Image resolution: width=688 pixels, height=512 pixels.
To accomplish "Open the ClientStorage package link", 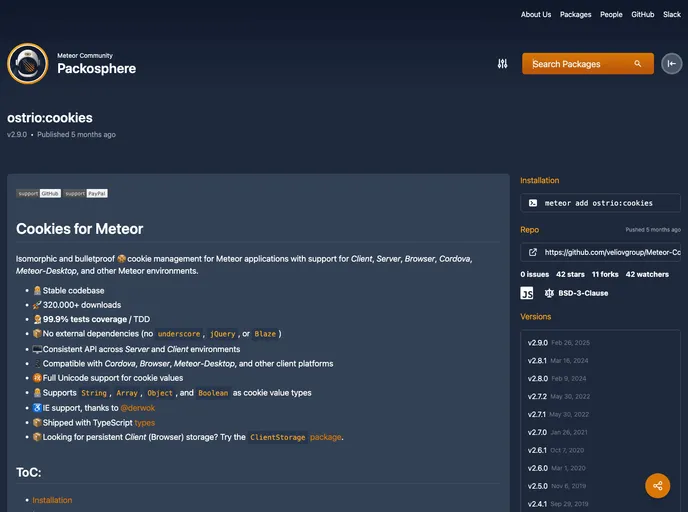I will [x=296, y=437].
